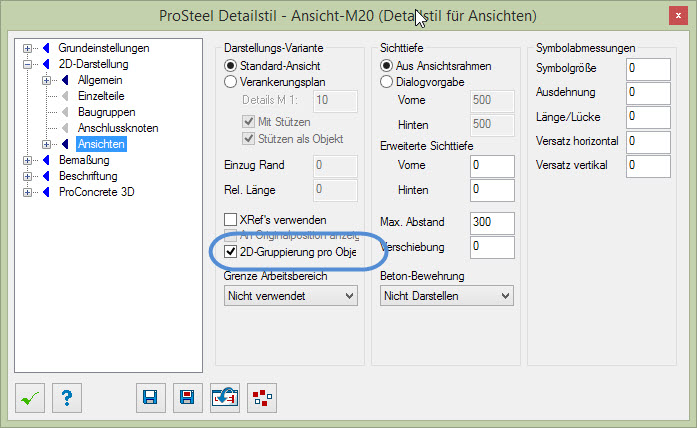Click the blue arrow icon beside Grundeinstellungen

pos(46,48)
